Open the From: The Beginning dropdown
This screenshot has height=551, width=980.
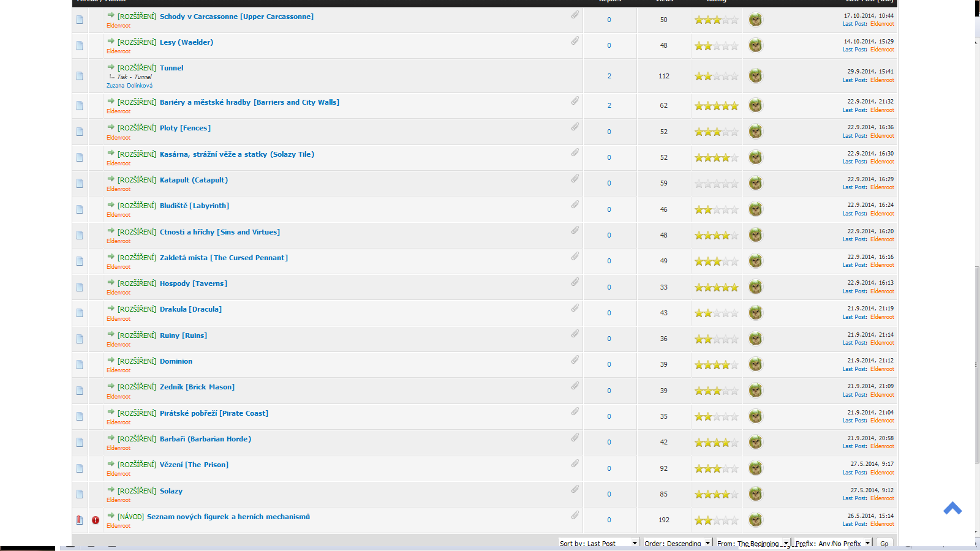(753, 543)
